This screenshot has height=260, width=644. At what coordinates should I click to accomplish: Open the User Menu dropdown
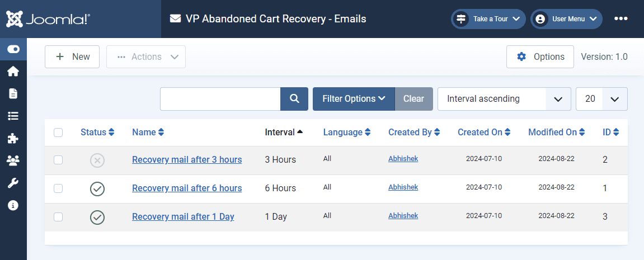click(x=566, y=19)
